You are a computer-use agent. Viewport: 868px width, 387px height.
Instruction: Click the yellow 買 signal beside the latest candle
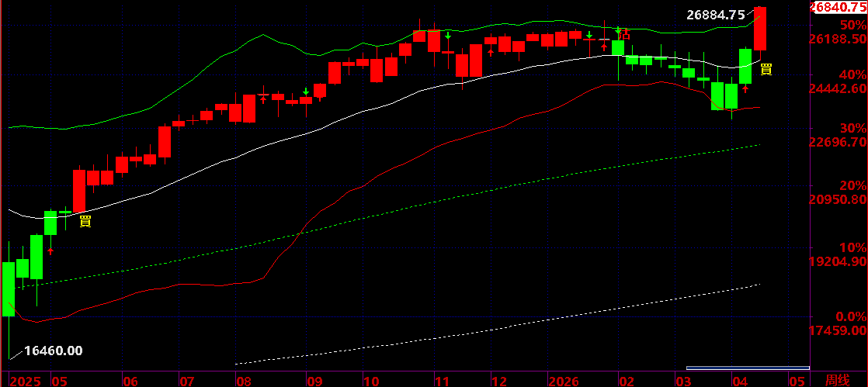coord(766,69)
